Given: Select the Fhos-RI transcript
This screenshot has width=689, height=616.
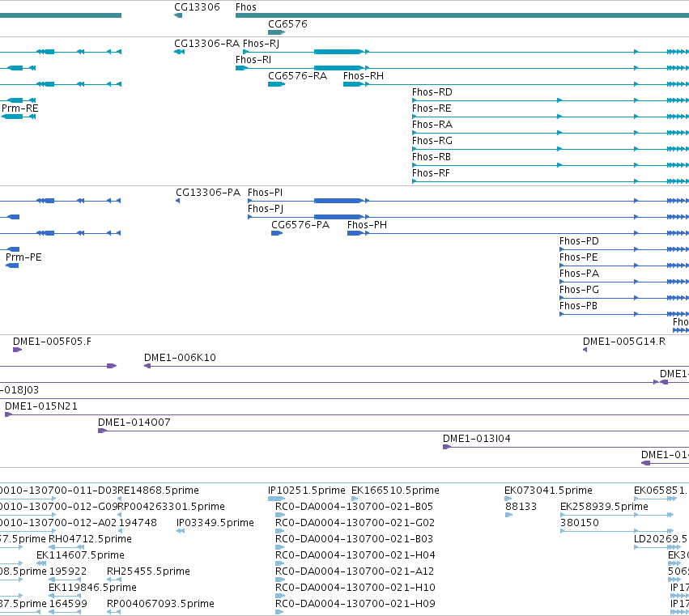Looking at the screenshot, I should (x=462, y=68).
